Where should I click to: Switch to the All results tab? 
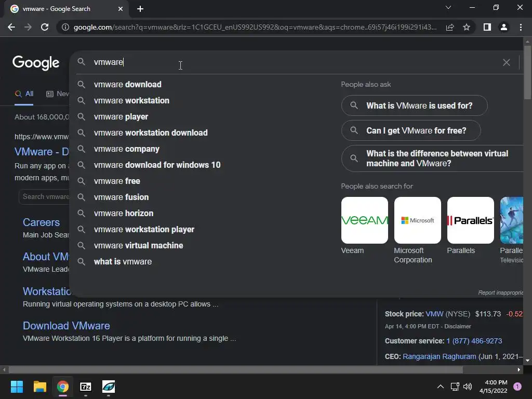pyautogui.click(x=24, y=94)
